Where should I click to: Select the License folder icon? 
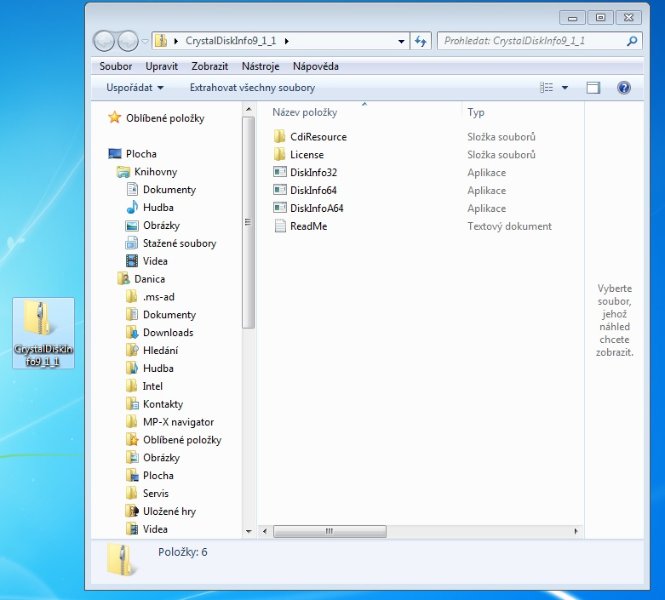(279, 154)
